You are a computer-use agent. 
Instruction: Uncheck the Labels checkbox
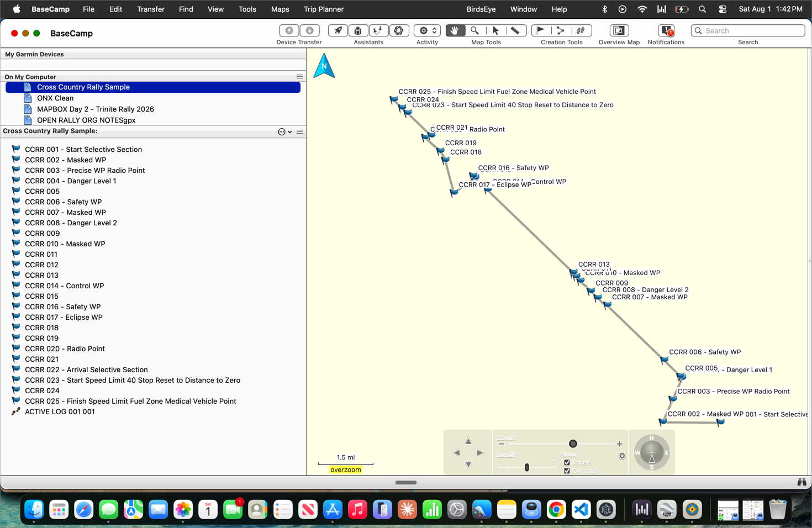click(x=567, y=463)
